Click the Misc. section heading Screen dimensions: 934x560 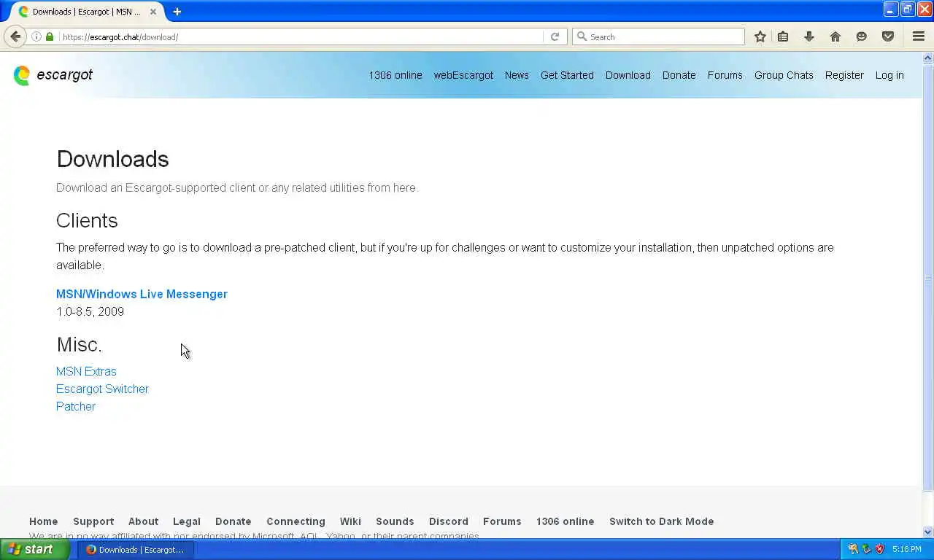[x=79, y=344]
